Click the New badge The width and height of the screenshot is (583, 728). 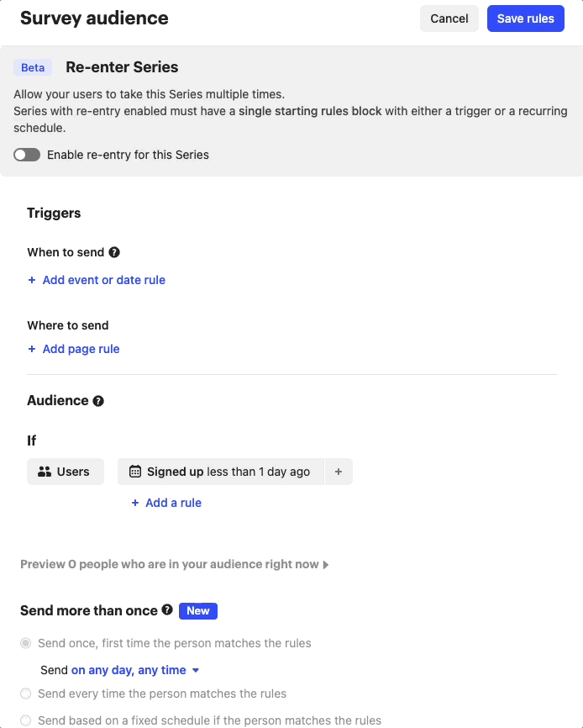point(198,611)
